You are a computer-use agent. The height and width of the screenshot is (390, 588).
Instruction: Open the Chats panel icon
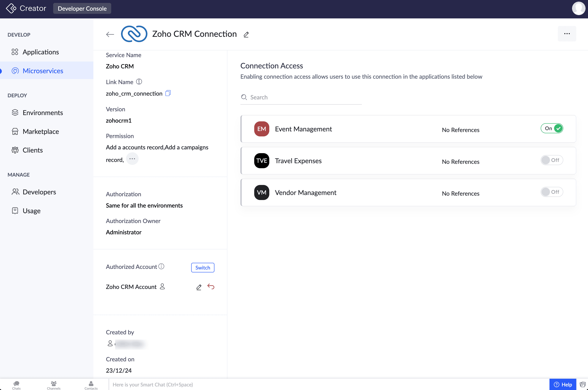(x=16, y=385)
